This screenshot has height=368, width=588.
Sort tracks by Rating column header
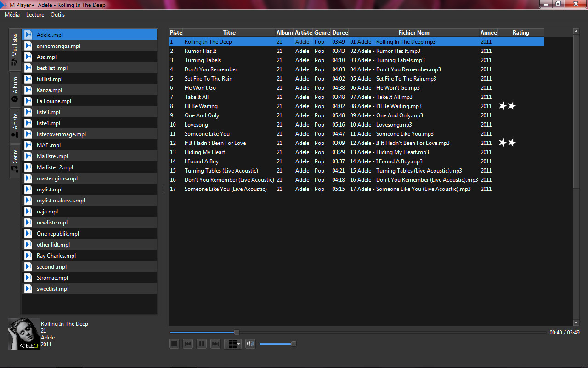(521, 33)
